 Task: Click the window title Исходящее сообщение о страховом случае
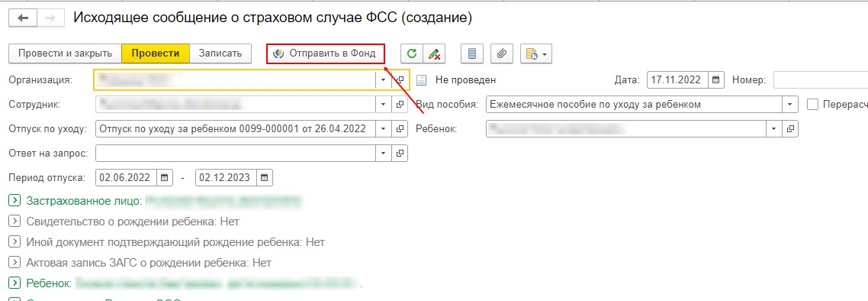tap(272, 18)
